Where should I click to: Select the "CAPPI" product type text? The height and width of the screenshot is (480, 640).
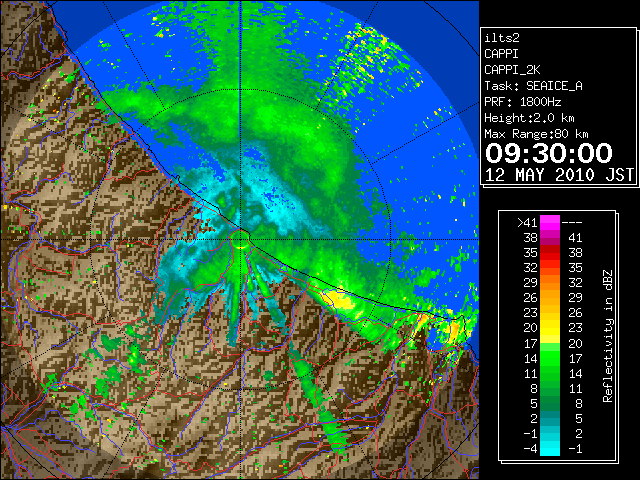pos(501,54)
